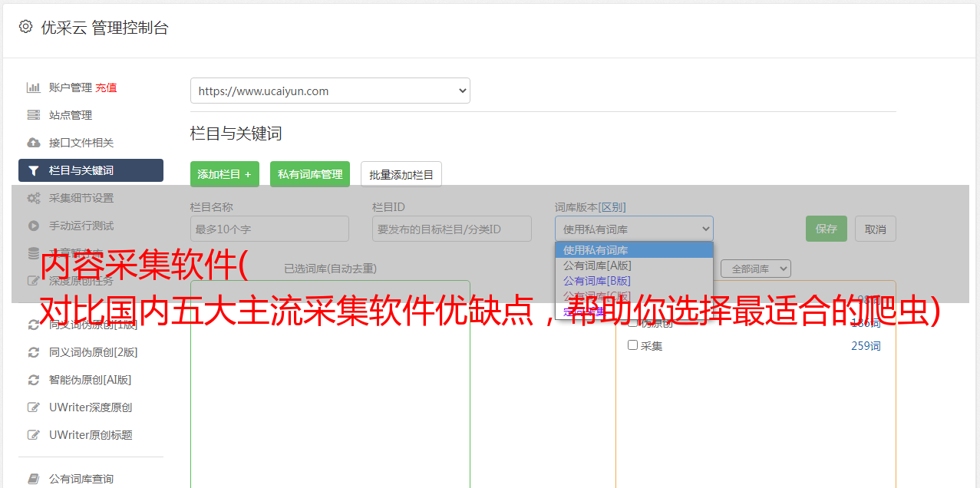980x488 pixels.
Task: Click the 词库版本[区别] label
Action: 590,207
